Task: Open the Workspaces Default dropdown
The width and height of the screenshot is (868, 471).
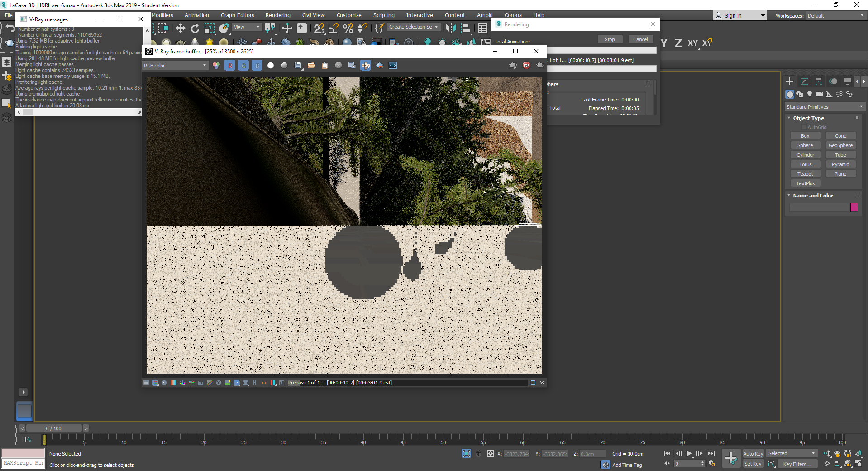Action: 835,16
